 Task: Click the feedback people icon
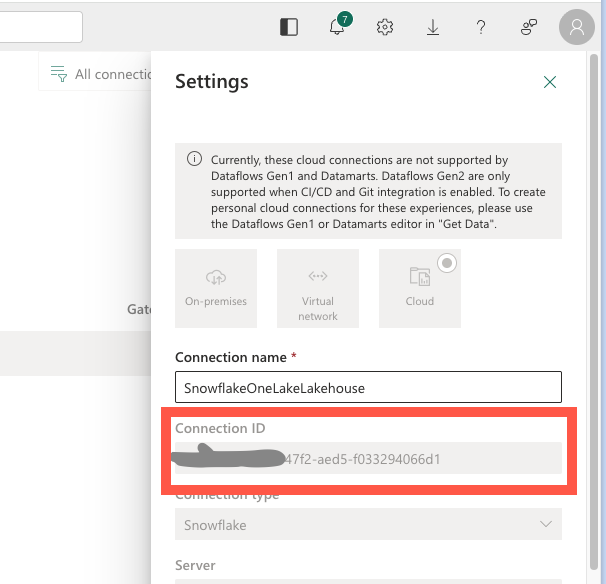coord(529,28)
